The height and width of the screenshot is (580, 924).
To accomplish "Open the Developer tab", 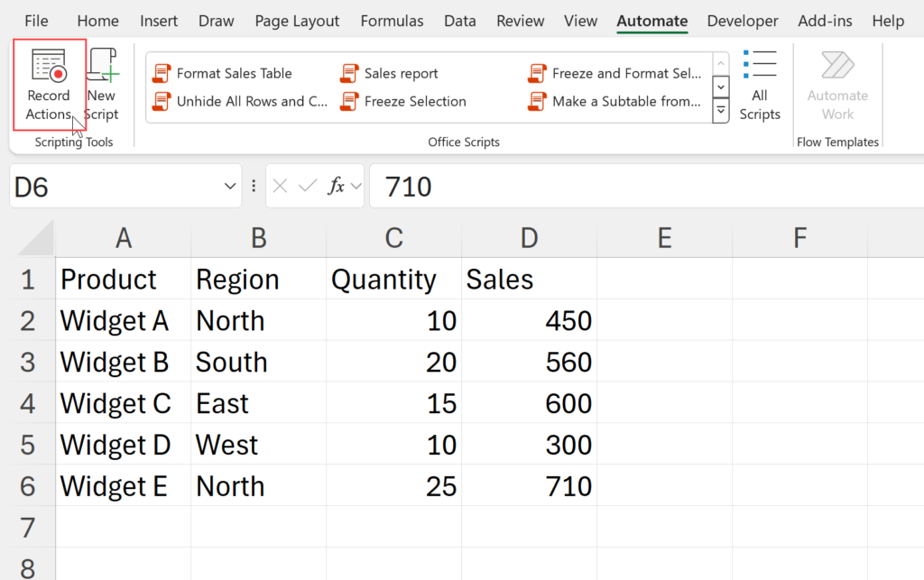I will tap(743, 21).
